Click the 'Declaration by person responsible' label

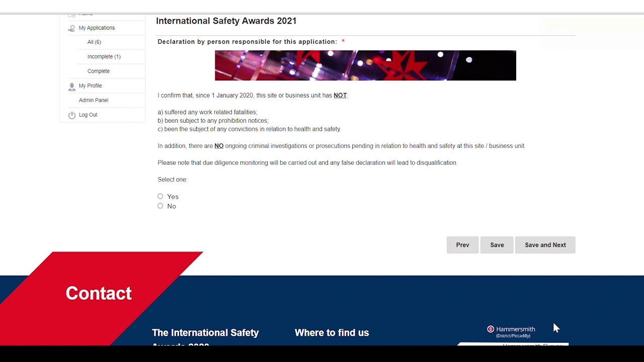click(248, 42)
